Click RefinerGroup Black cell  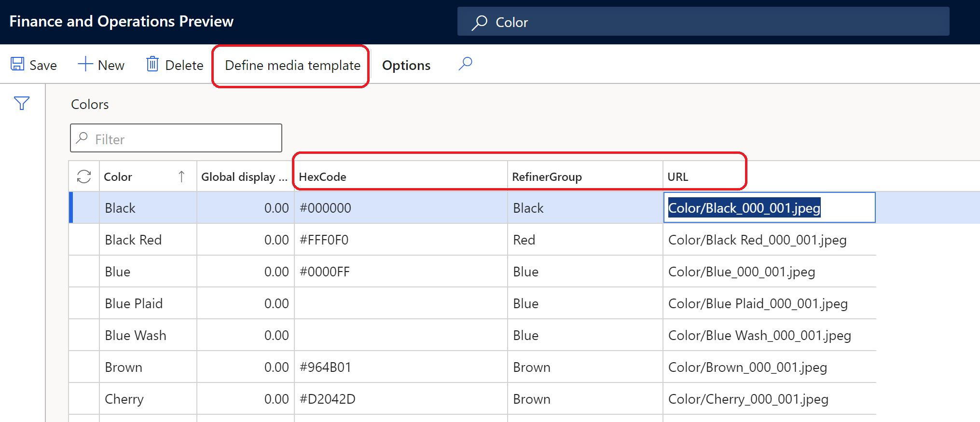click(585, 208)
